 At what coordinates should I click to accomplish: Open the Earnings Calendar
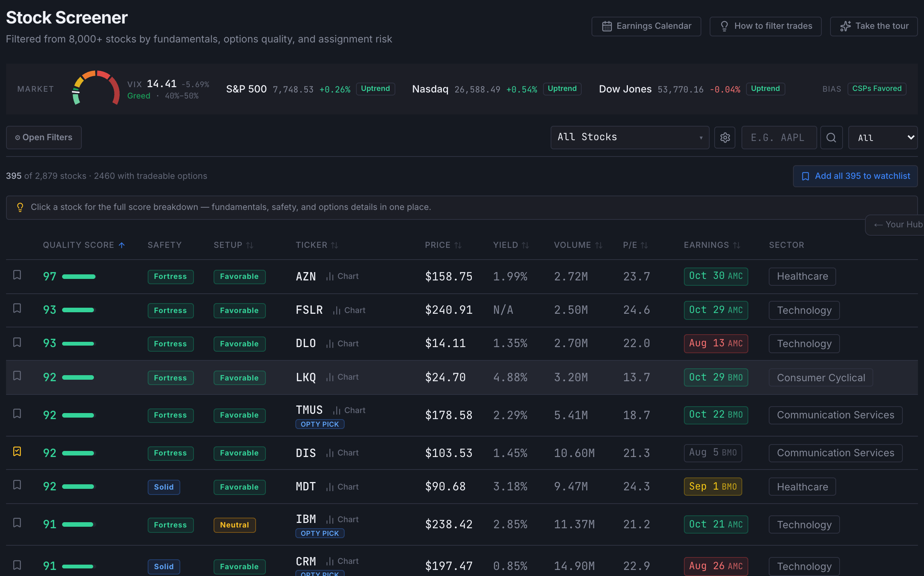646,26
